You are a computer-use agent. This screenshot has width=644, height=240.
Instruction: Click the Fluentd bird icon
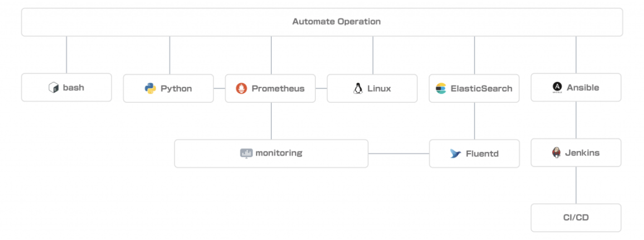tap(455, 154)
